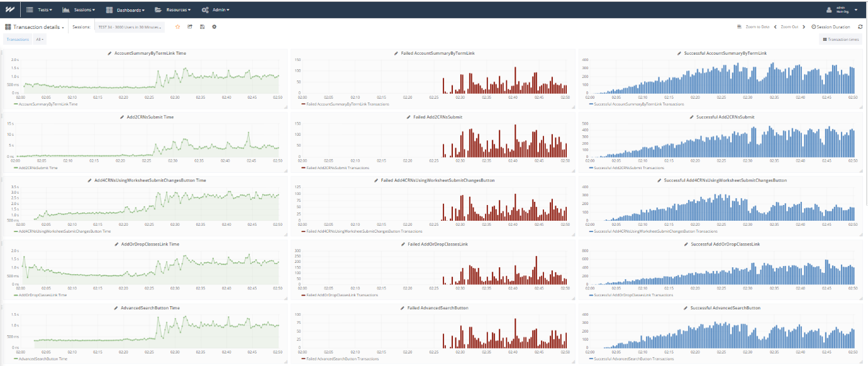Viewport: 868px width, 366px height.
Task: Click the WebLOAD logo in the header
Action: [10, 10]
